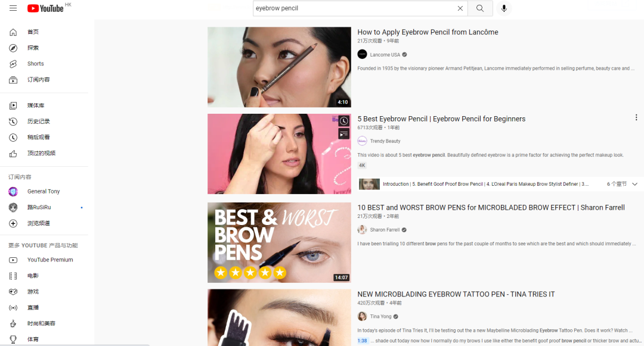This screenshot has width=644, height=346.
Task: Click the Fashion & Beauty icon
Action: pos(13,324)
